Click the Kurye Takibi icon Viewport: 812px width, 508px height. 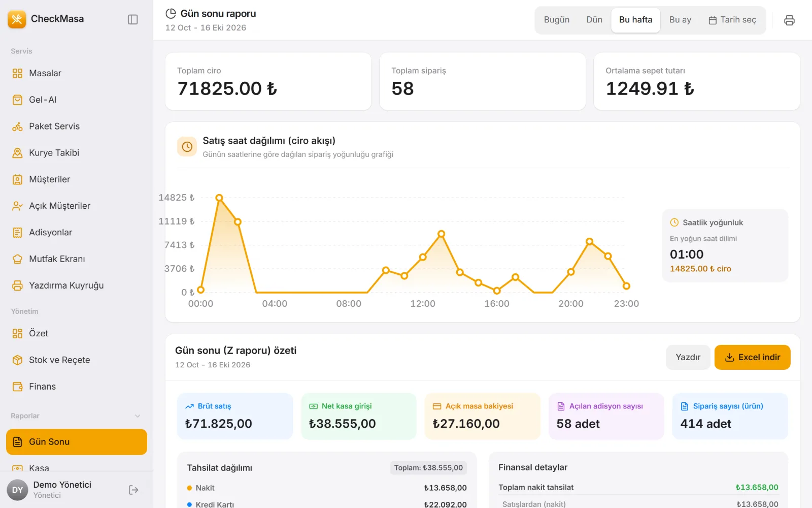click(x=17, y=153)
